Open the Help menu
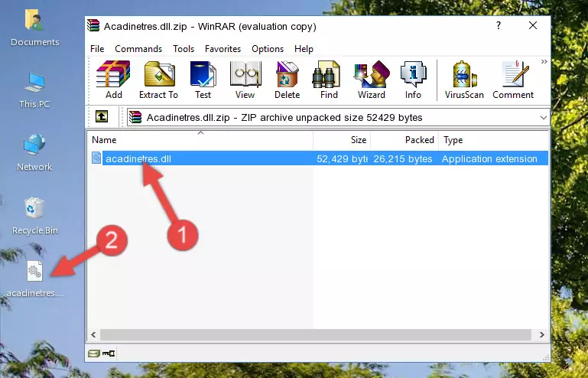Image resolution: width=588 pixels, height=378 pixels. [304, 49]
